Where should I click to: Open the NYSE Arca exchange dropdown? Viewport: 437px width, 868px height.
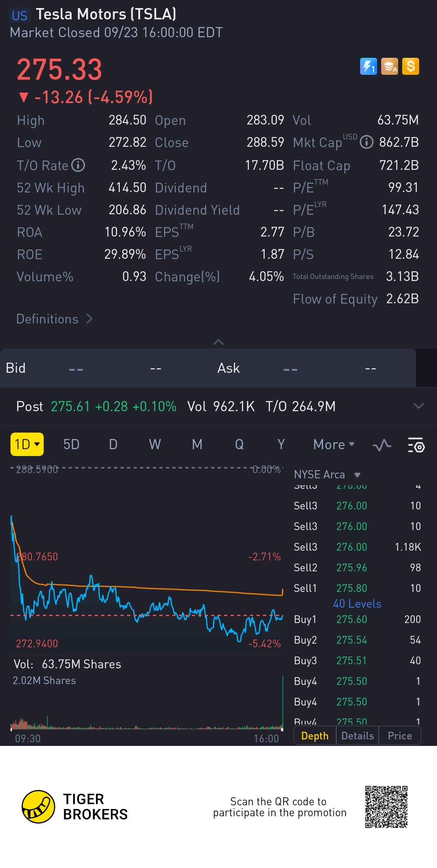327,475
